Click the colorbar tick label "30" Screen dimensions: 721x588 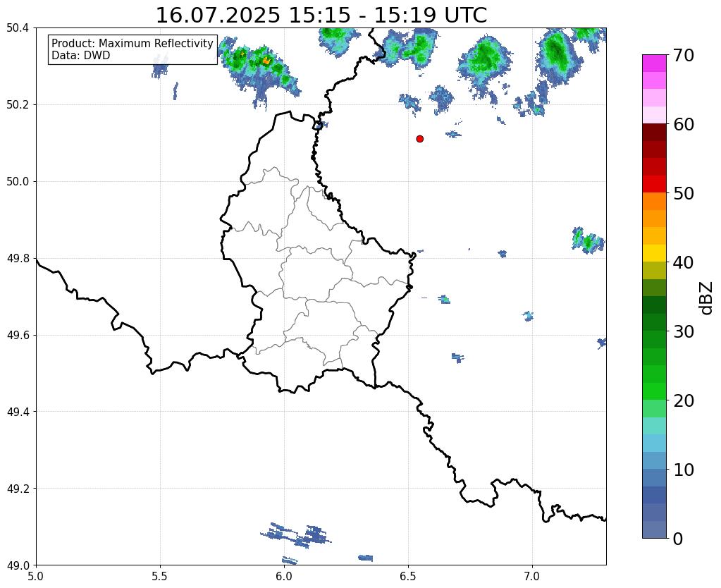(x=684, y=331)
